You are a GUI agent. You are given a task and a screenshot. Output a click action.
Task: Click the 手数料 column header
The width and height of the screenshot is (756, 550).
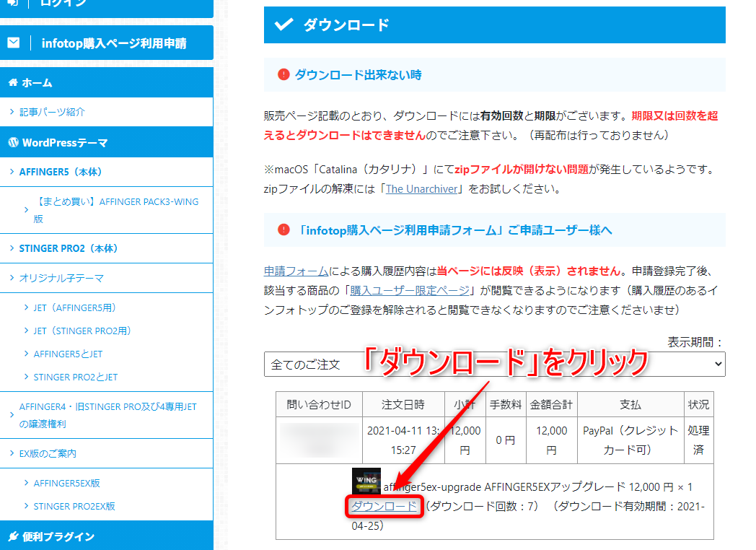(x=506, y=404)
